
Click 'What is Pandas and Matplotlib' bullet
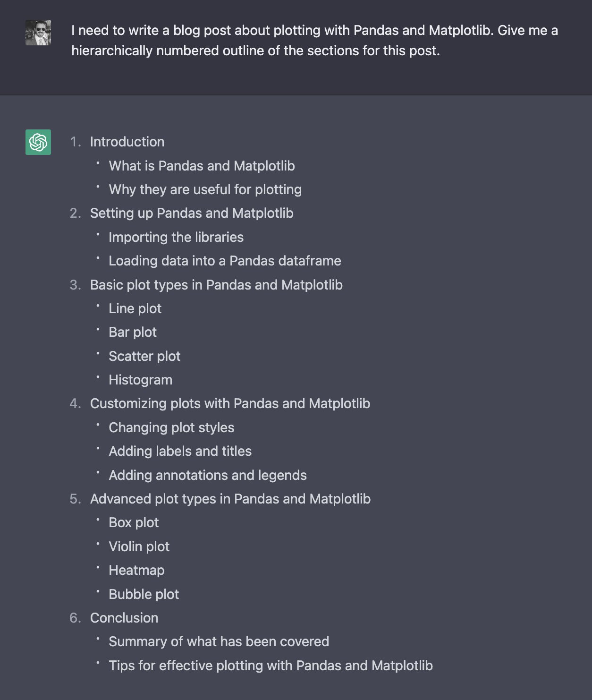[202, 166]
